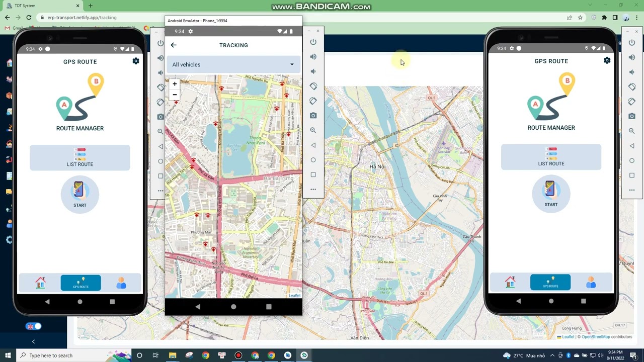Click home circle on center emulator toolbar
The height and width of the screenshot is (362, 644).
(313, 160)
